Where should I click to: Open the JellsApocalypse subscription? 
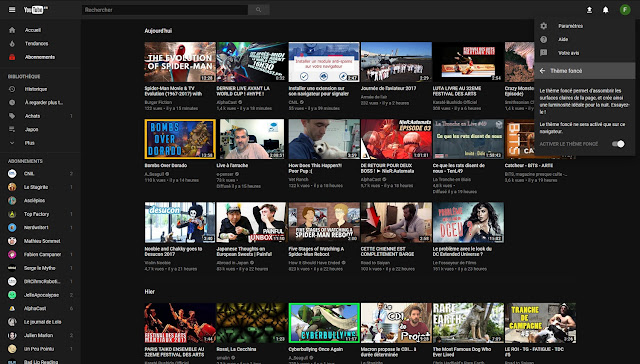click(41, 295)
